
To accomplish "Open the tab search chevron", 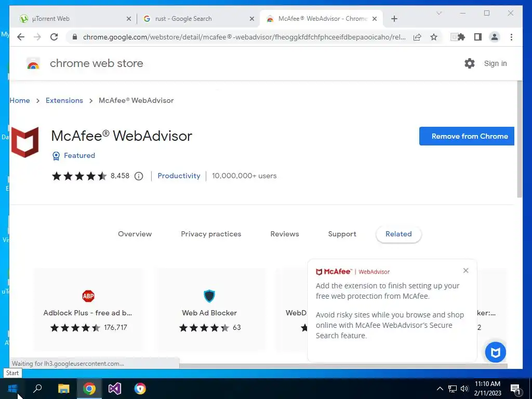I will [438, 13].
